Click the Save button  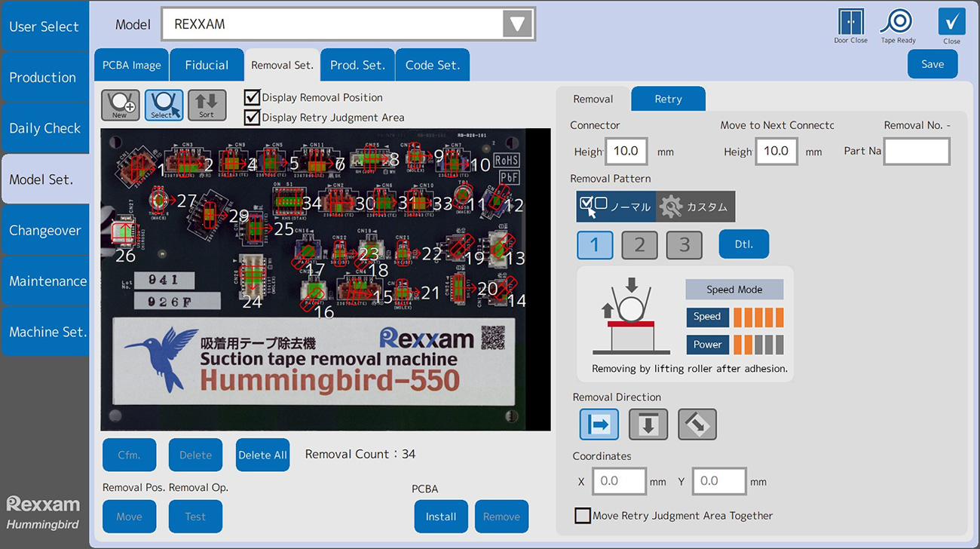[x=933, y=64]
